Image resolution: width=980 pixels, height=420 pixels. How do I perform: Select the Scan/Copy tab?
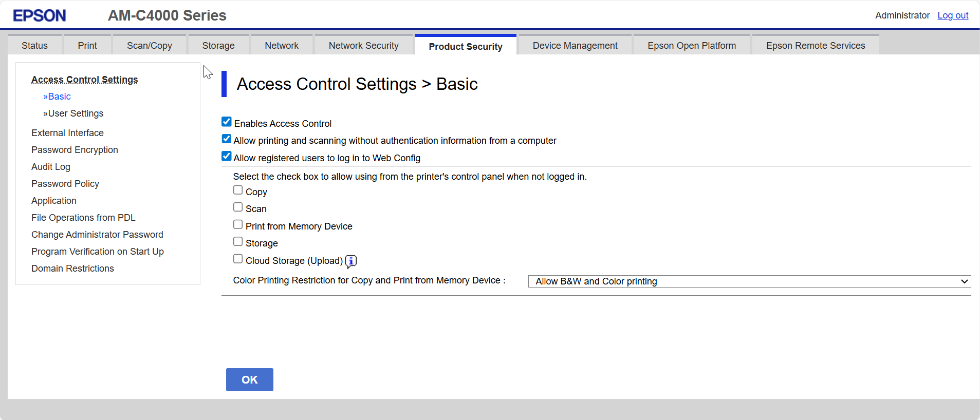click(x=149, y=46)
